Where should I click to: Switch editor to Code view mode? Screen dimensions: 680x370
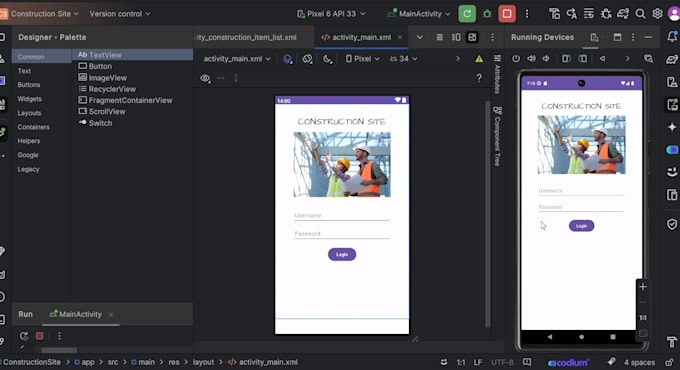click(439, 37)
